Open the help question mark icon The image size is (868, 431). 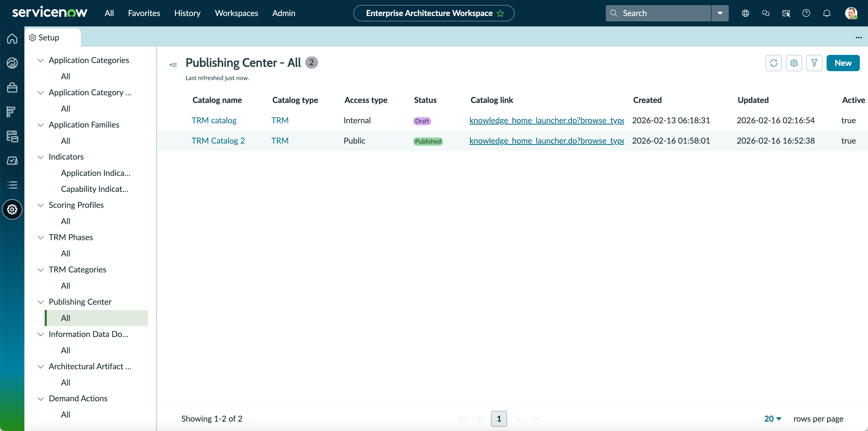806,13
